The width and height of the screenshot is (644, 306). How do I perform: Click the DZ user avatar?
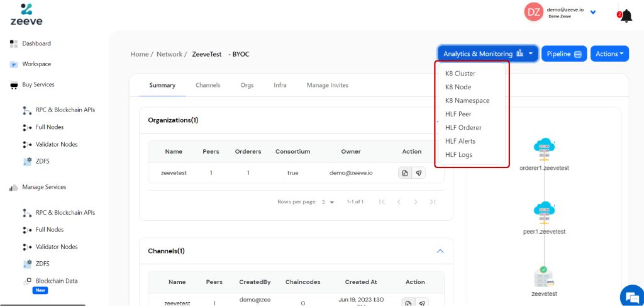pos(534,12)
